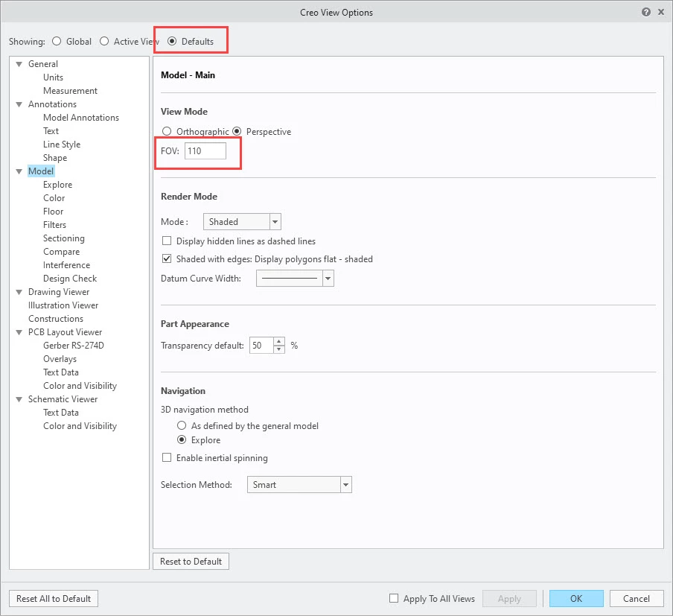
Task: Open the Color options page
Action: pos(54,198)
